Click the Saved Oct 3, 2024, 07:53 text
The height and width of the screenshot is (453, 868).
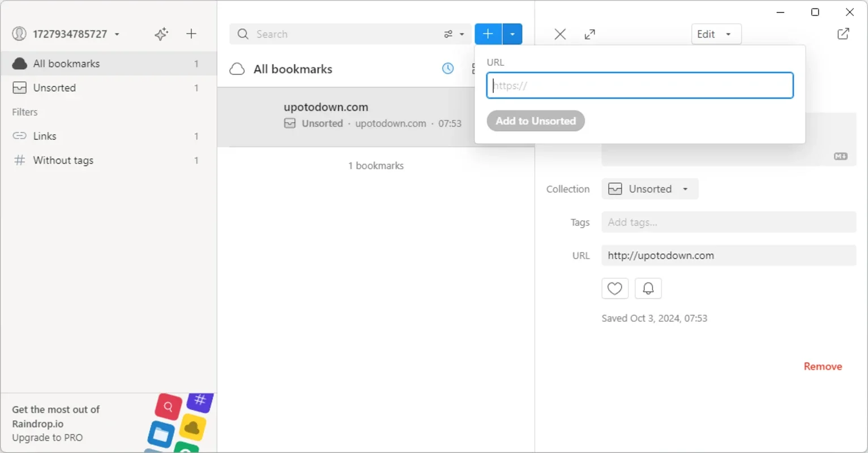point(655,318)
